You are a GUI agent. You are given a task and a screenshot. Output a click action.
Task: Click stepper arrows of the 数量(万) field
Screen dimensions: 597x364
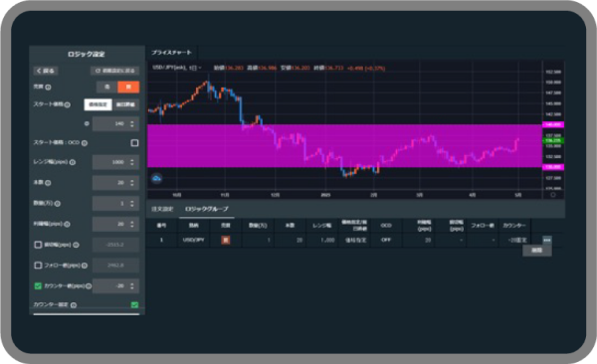click(x=132, y=204)
